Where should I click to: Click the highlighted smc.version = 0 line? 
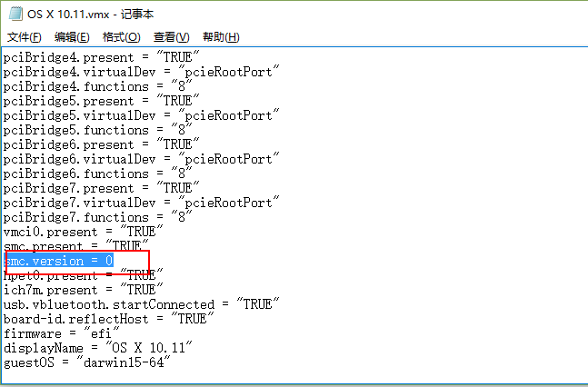coord(59,261)
